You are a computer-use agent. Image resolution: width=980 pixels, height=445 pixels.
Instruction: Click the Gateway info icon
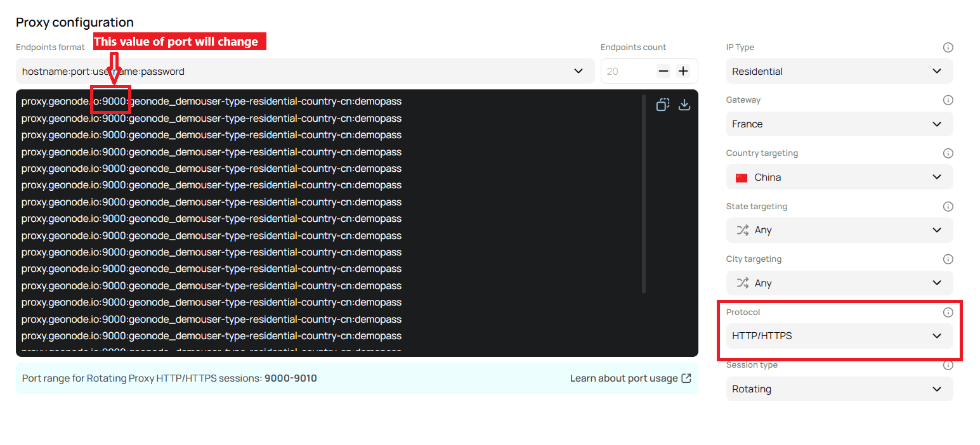click(948, 100)
